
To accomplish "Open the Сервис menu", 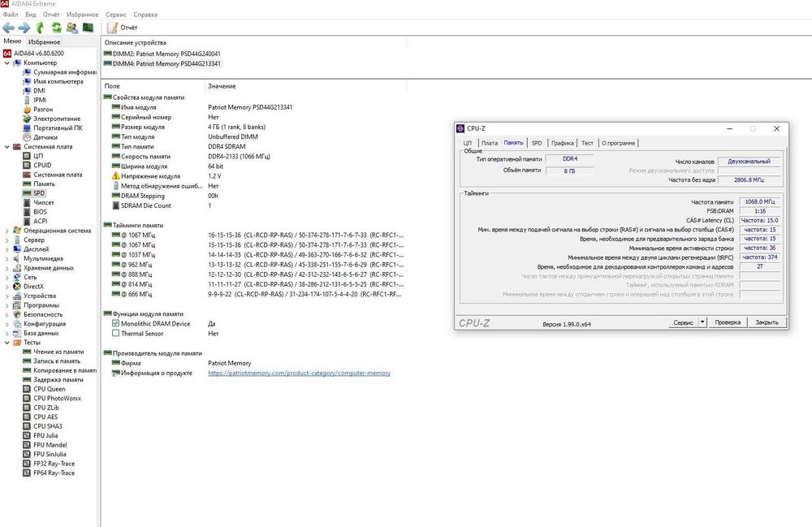I will pyautogui.click(x=115, y=15).
